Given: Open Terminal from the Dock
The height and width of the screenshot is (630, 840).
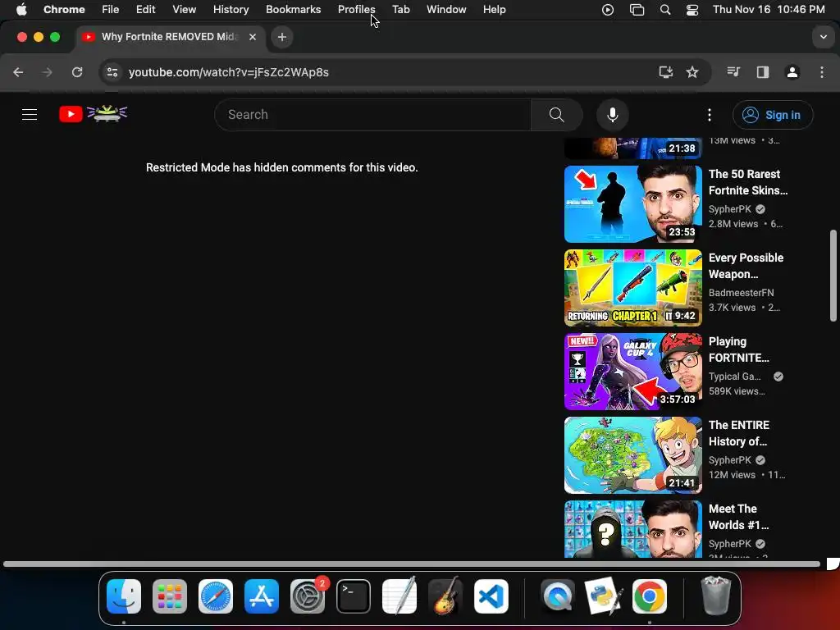Looking at the screenshot, I should coord(354,596).
